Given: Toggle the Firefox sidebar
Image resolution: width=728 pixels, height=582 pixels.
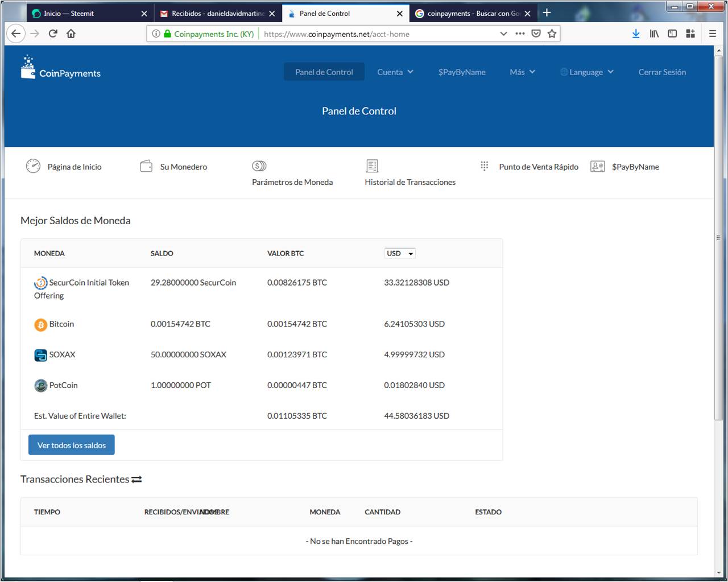Looking at the screenshot, I should tap(672, 34).
